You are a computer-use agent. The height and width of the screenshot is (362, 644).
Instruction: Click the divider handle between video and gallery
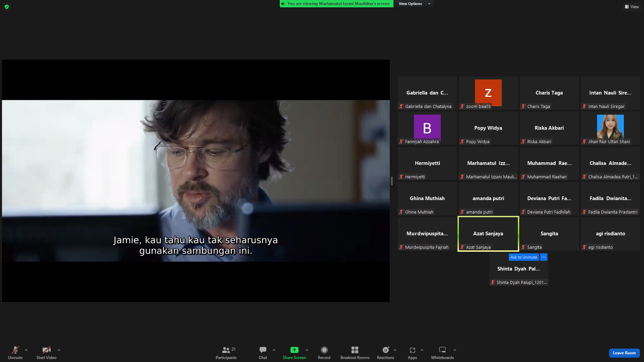click(x=392, y=181)
